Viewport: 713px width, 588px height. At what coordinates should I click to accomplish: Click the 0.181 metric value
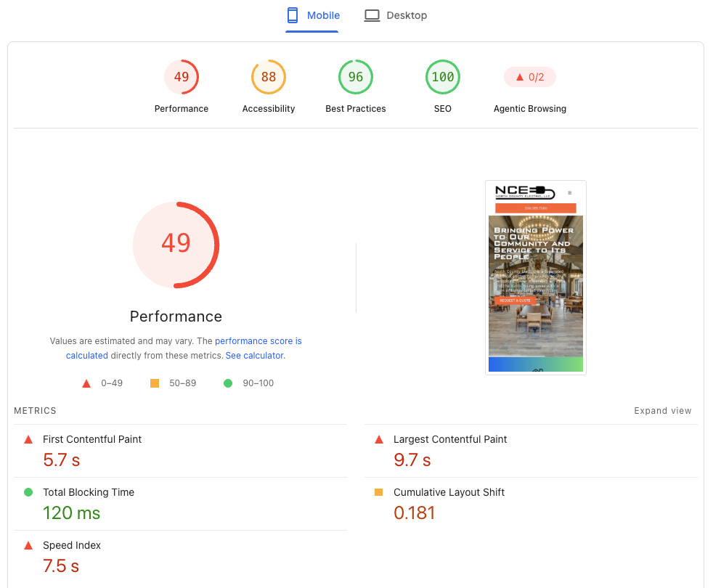(x=415, y=513)
